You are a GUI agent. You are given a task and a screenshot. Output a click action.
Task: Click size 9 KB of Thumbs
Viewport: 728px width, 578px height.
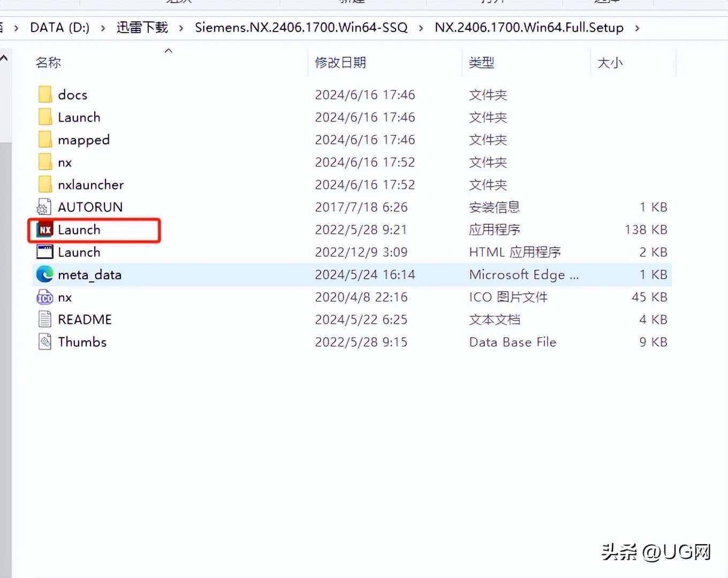pos(653,342)
